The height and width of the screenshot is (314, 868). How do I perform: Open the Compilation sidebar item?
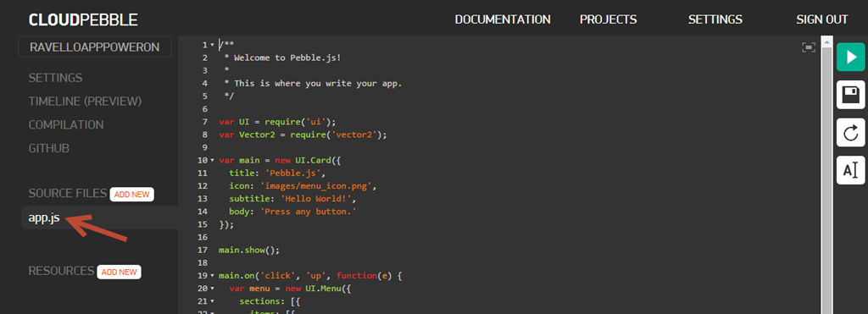[66, 125]
